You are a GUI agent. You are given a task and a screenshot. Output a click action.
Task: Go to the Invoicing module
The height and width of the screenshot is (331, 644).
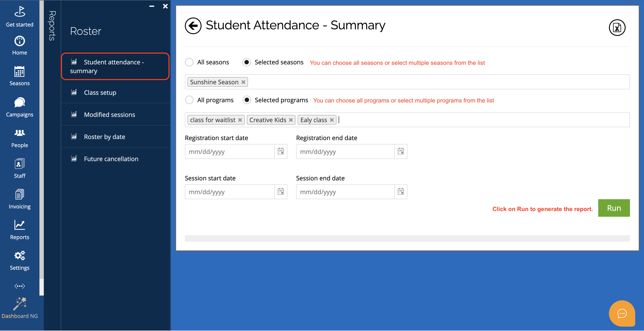[x=19, y=199]
